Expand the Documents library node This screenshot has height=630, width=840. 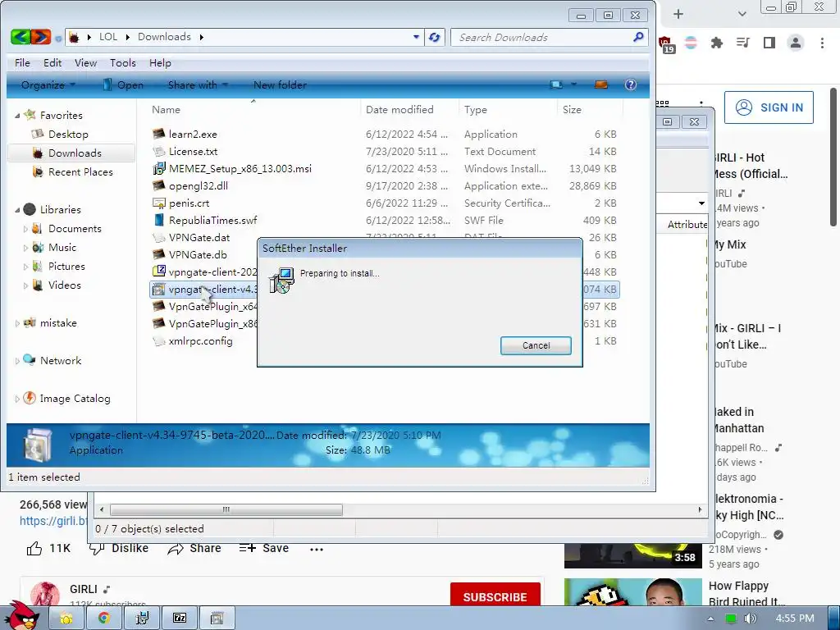(25, 229)
